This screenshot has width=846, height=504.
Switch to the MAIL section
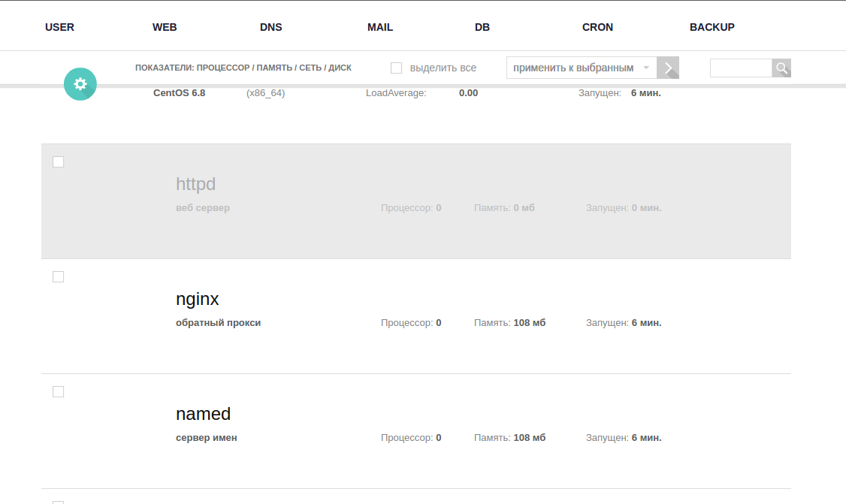point(380,27)
